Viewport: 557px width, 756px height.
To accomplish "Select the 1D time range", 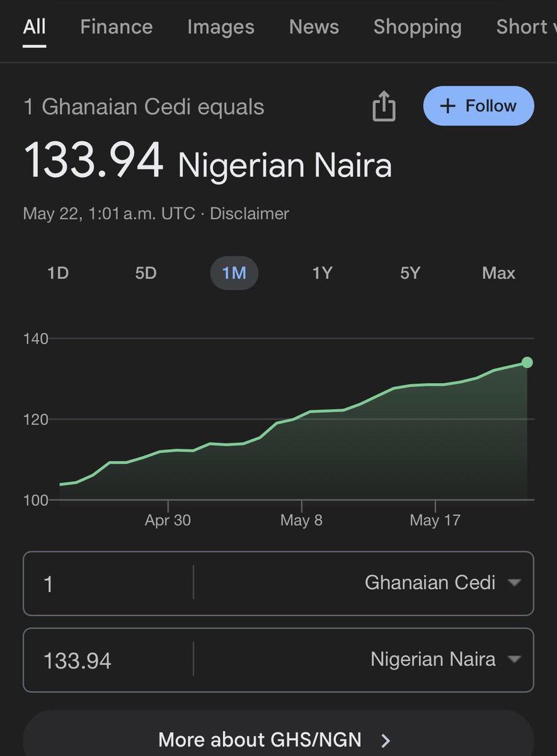I will tap(58, 273).
